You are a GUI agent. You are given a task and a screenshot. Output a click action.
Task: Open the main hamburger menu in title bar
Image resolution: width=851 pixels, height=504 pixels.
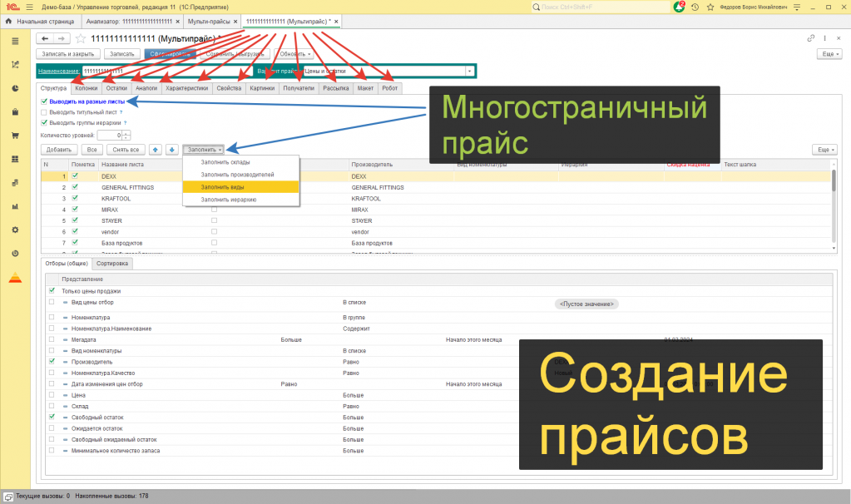29,7
